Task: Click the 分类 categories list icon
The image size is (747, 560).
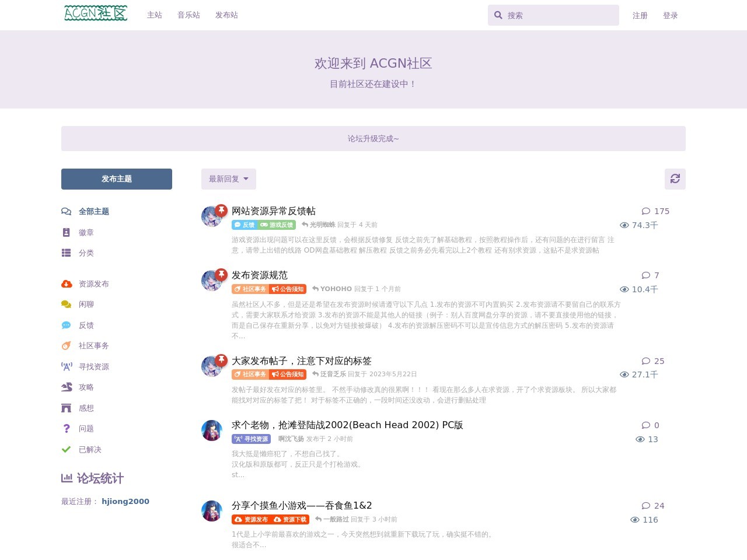Action: [67, 253]
